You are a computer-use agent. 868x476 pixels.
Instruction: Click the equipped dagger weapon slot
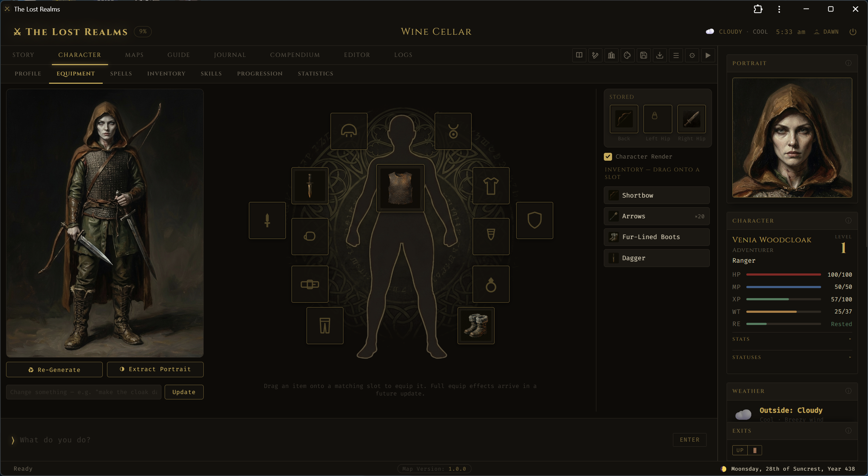(x=310, y=185)
